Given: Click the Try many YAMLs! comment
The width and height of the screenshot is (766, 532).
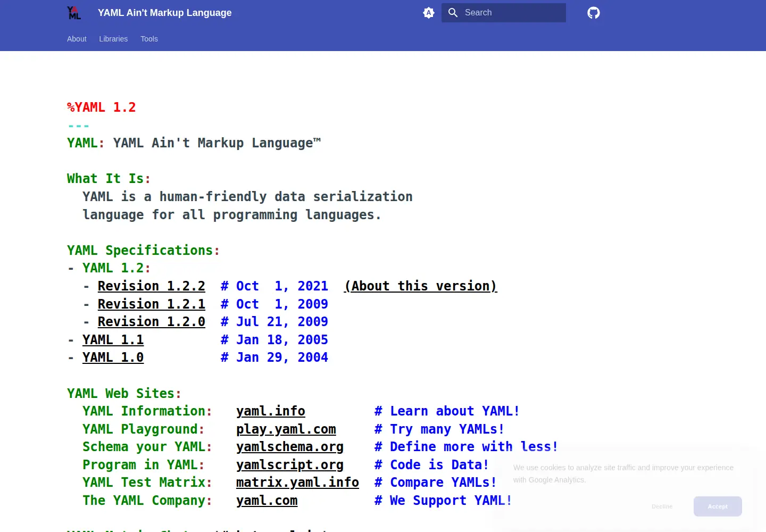Looking at the screenshot, I should click(x=439, y=429).
